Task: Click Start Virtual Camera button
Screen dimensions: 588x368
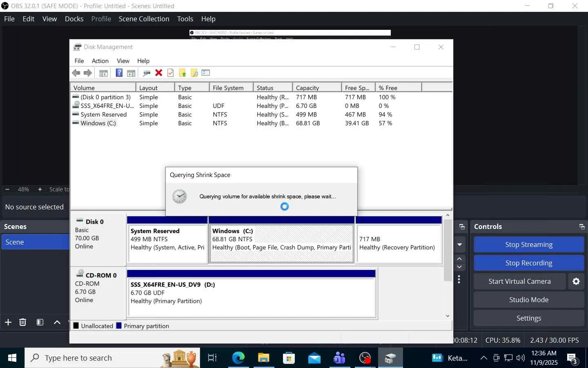Action: pos(520,281)
